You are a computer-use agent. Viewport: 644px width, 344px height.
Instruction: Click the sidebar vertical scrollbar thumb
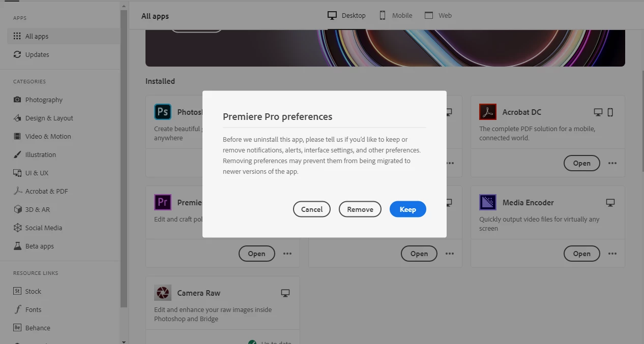[124, 158]
